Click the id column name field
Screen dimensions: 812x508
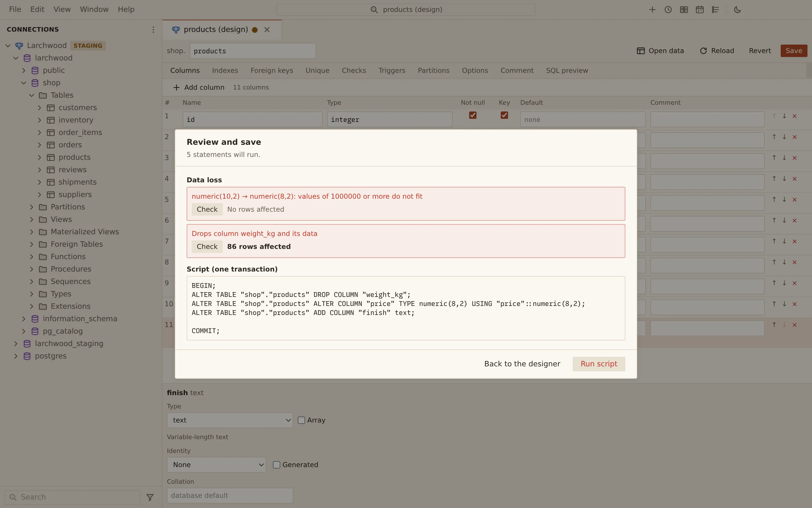(x=252, y=120)
